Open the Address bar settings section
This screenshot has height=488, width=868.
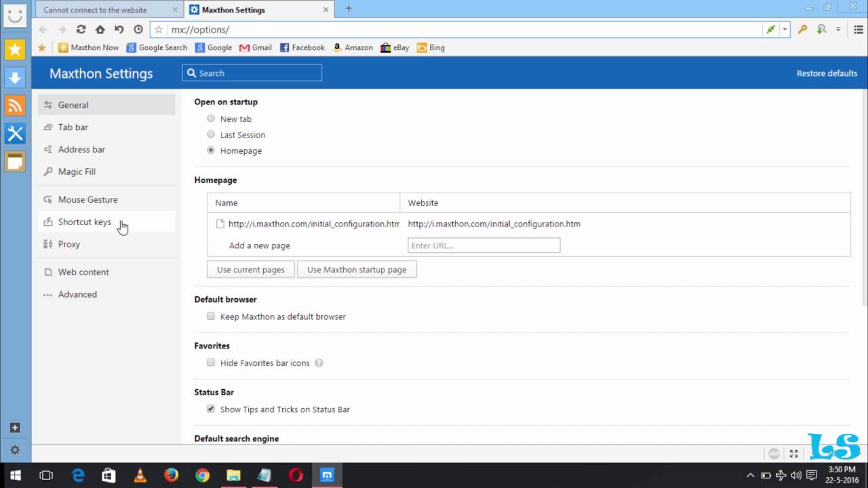[106, 149]
